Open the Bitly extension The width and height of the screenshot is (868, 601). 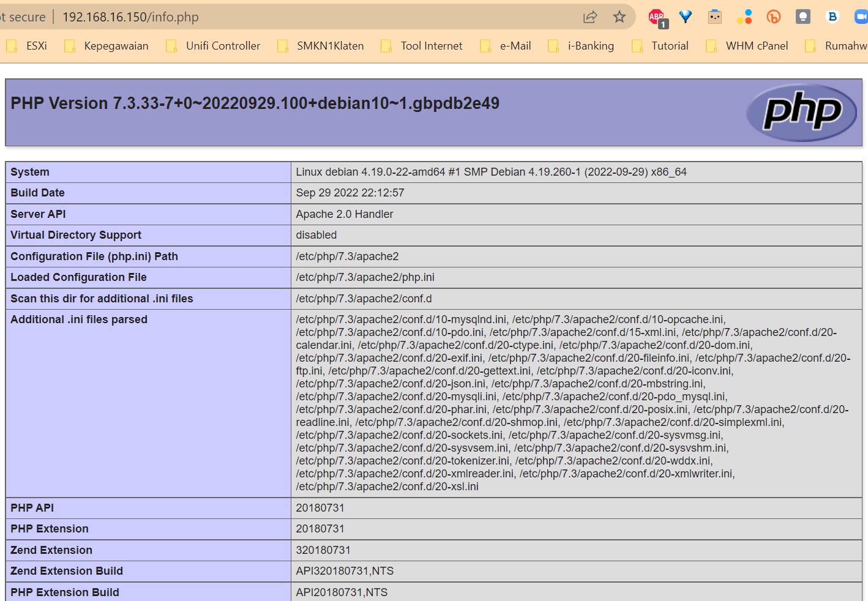coord(774,17)
